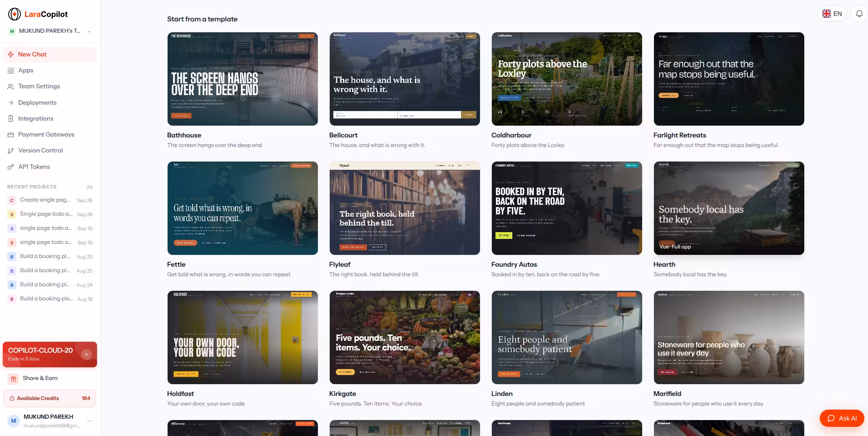This screenshot has height=436, width=868.
Task: Click the M avatar beside MUKUND PAREKH
Action: pos(14,421)
